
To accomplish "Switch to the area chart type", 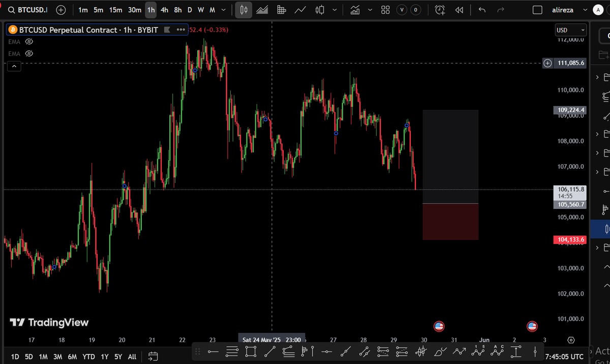I will (262, 10).
